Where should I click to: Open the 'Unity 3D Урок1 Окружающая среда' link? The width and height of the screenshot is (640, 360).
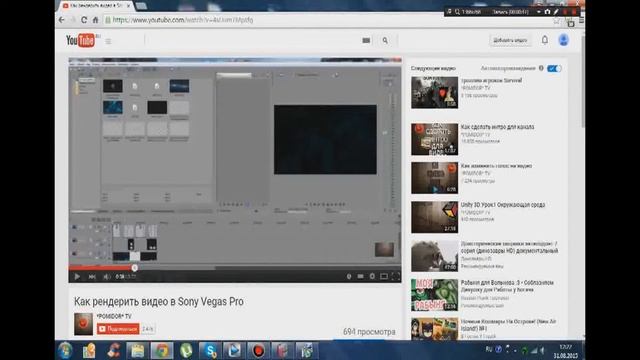pos(503,205)
